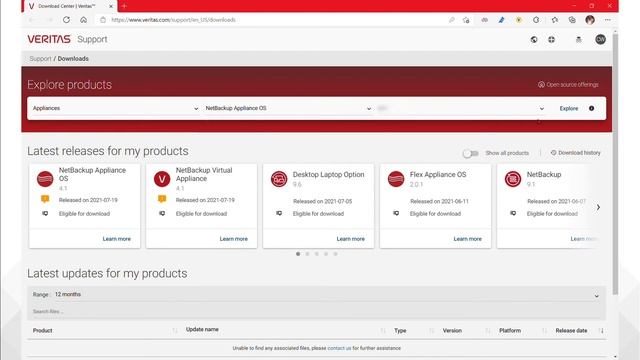
Task: Click the NetBackup Virtual Appliance V icon
Action: [x=162, y=179]
